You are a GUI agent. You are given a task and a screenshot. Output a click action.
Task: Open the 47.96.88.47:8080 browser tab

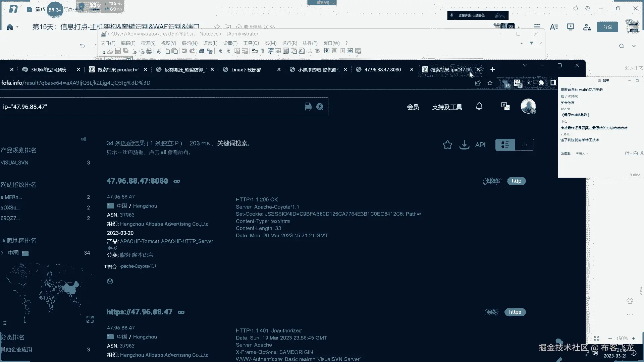click(x=382, y=70)
